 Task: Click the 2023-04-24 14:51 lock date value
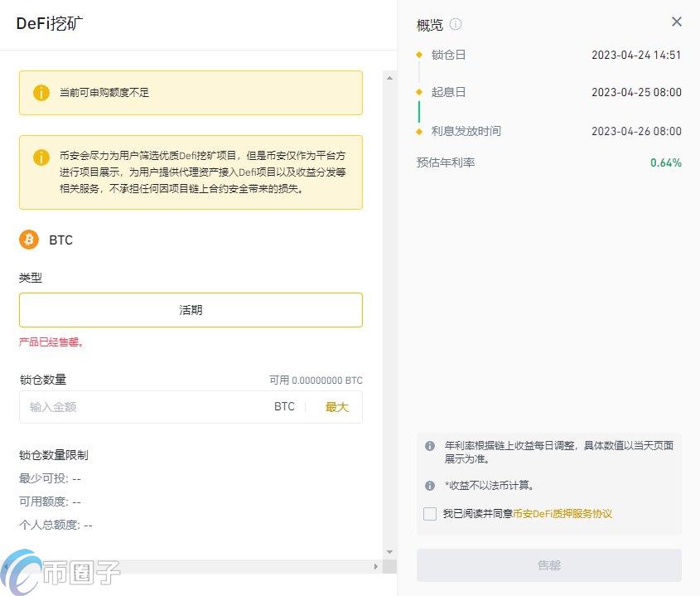point(636,55)
